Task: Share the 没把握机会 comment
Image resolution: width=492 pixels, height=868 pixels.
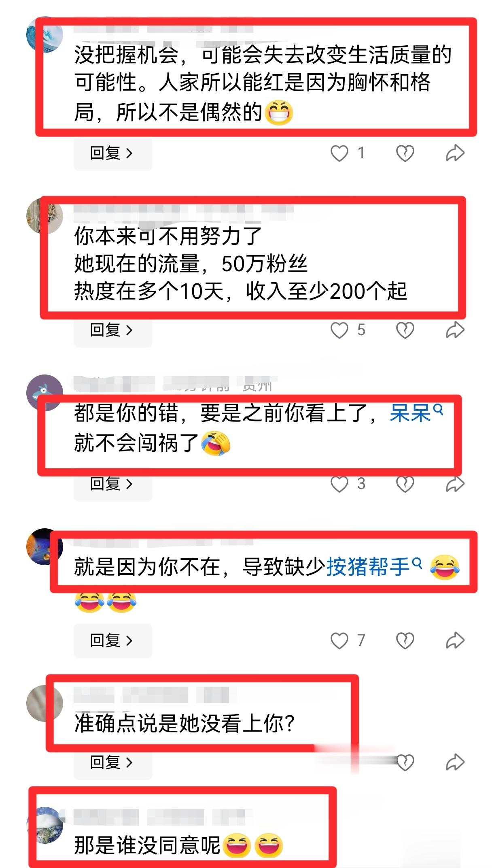Action: (x=455, y=153)
